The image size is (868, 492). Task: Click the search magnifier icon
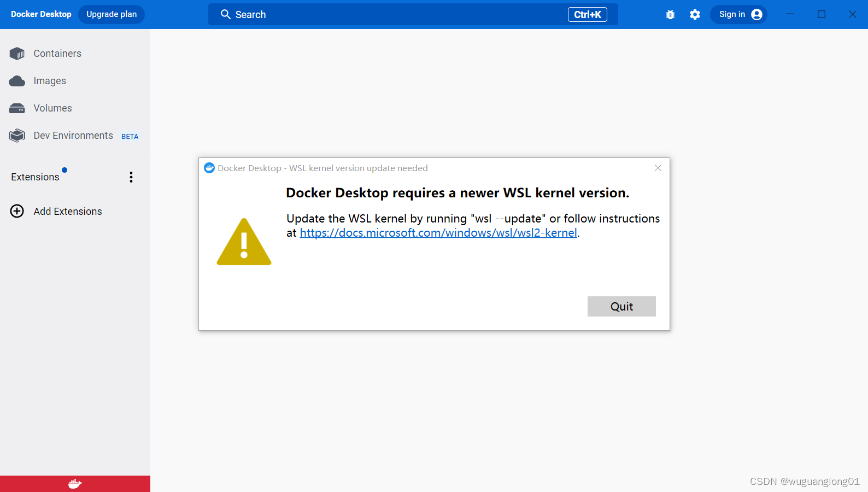[x=225, y=14]
